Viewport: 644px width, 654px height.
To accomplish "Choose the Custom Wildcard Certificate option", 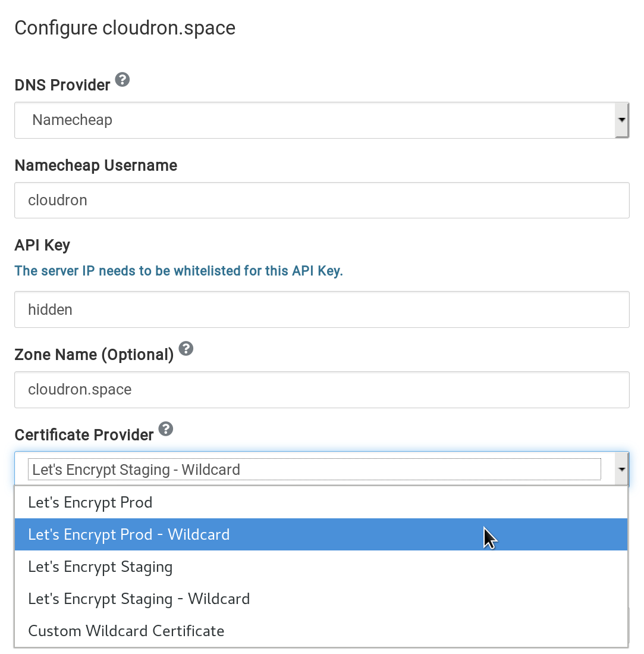I will click(126, 631).
